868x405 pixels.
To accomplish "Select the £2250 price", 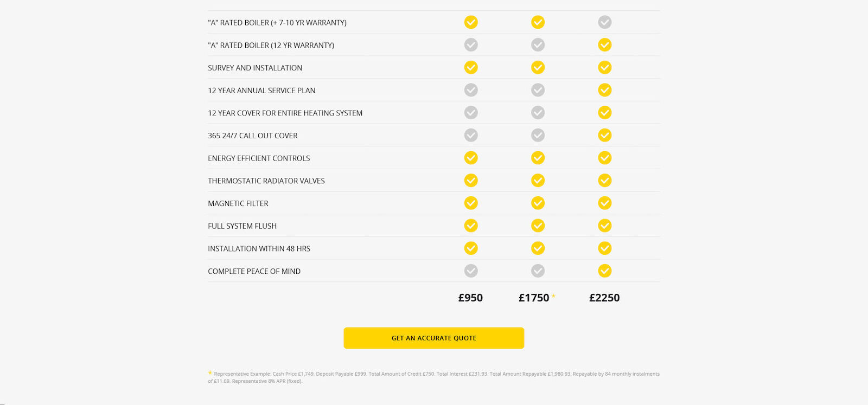I will [x=604, y=298].
